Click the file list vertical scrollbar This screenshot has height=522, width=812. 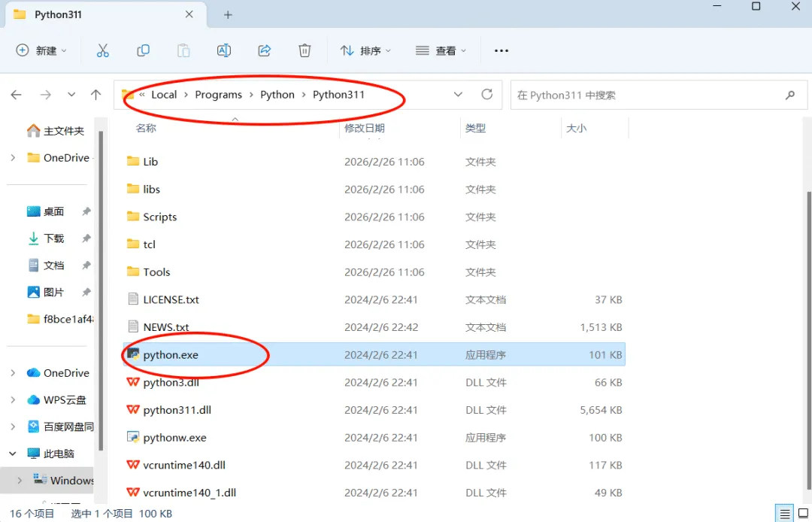pos(808,339)
